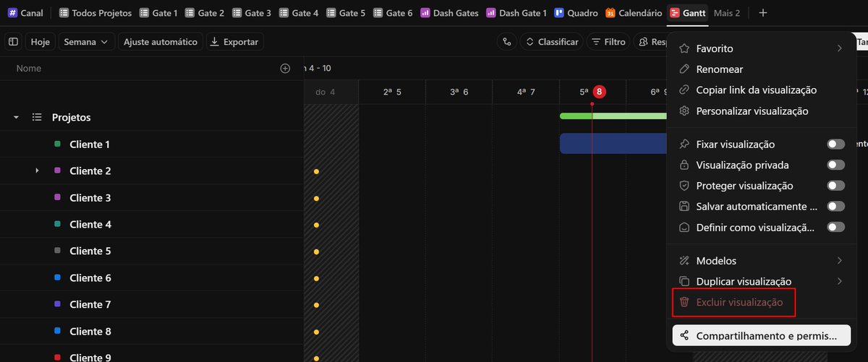
Task: Add a new view with the plus icon
Action: [762, 13]
